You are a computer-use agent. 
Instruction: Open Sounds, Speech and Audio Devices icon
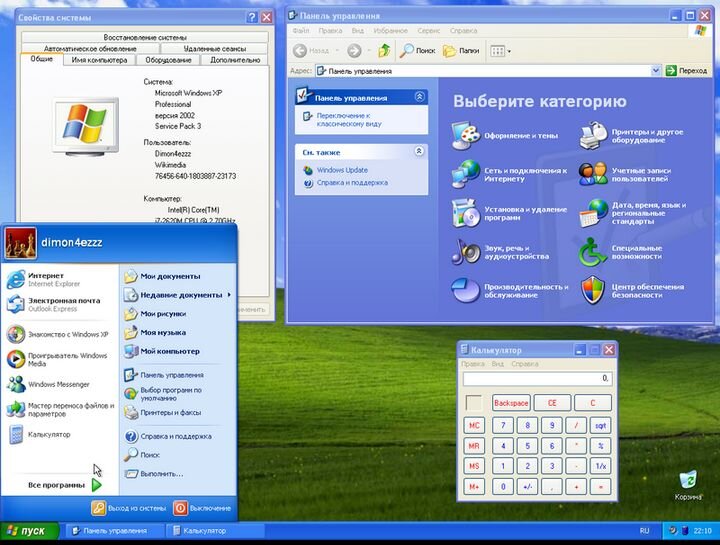pyautogui.click(x=465, y=252)
